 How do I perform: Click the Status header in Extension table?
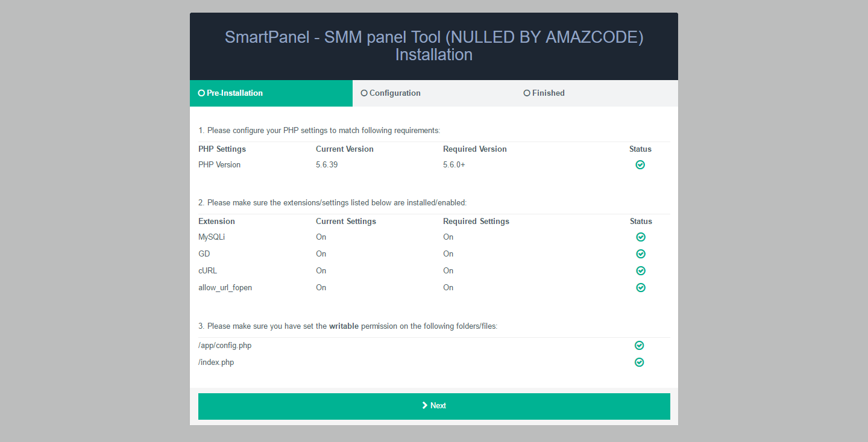tap(641, 222)
